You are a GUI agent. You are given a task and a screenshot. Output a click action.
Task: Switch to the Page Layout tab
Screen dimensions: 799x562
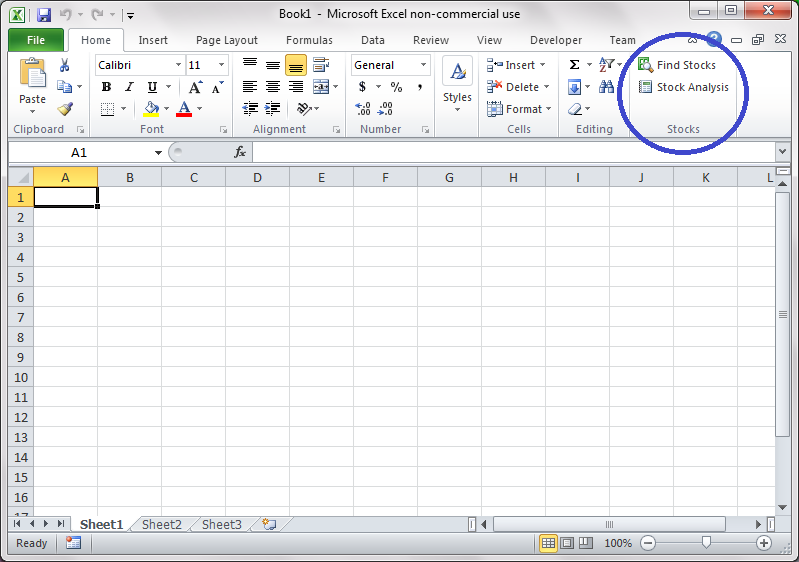(227, 40)
